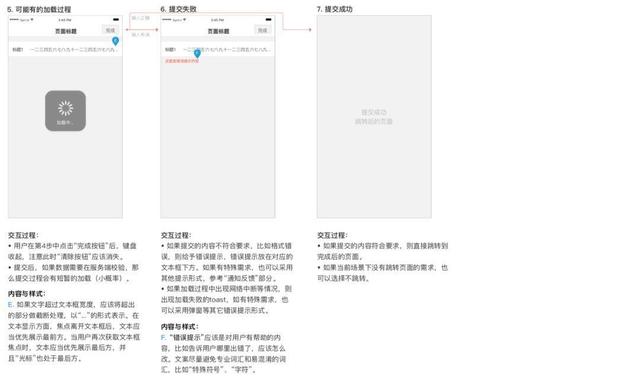Click battery icon in step 5 phone status bar
Viewport: 640px width, 379px height.
116,20
